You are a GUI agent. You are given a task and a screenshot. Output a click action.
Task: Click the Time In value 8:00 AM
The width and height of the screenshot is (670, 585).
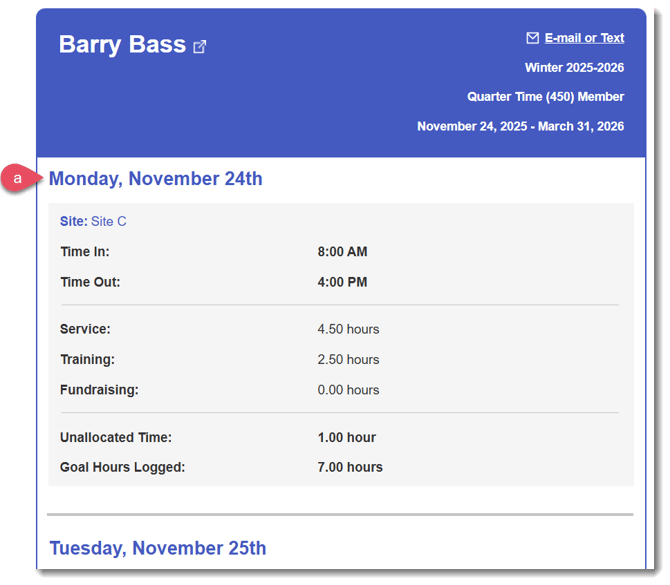click(x=342, y=252)
